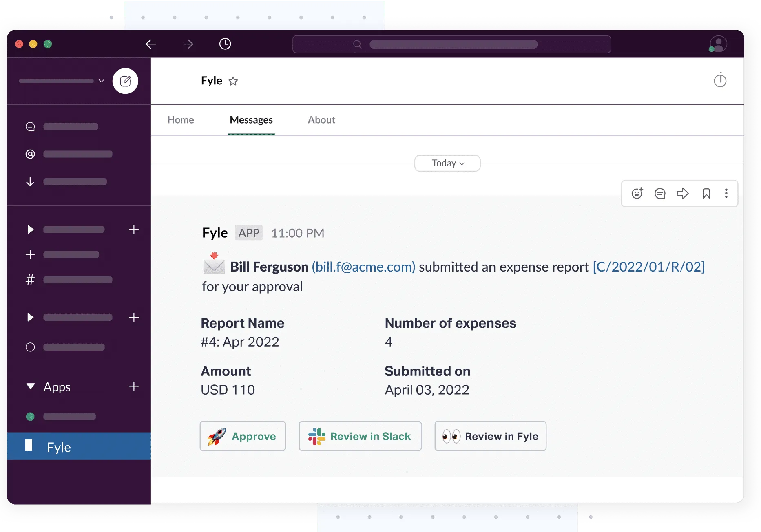Forward the message with share arrow
761x532 pixels.
tap(683, 193)
